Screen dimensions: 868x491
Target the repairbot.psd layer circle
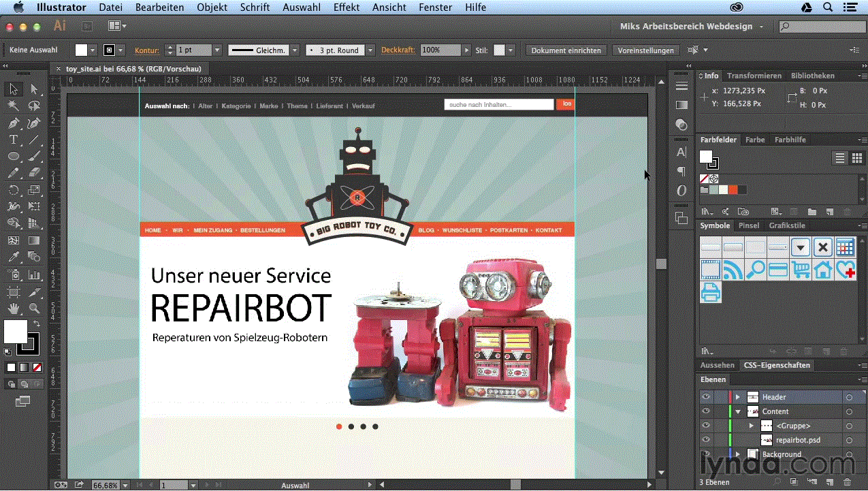coord(849,440)
